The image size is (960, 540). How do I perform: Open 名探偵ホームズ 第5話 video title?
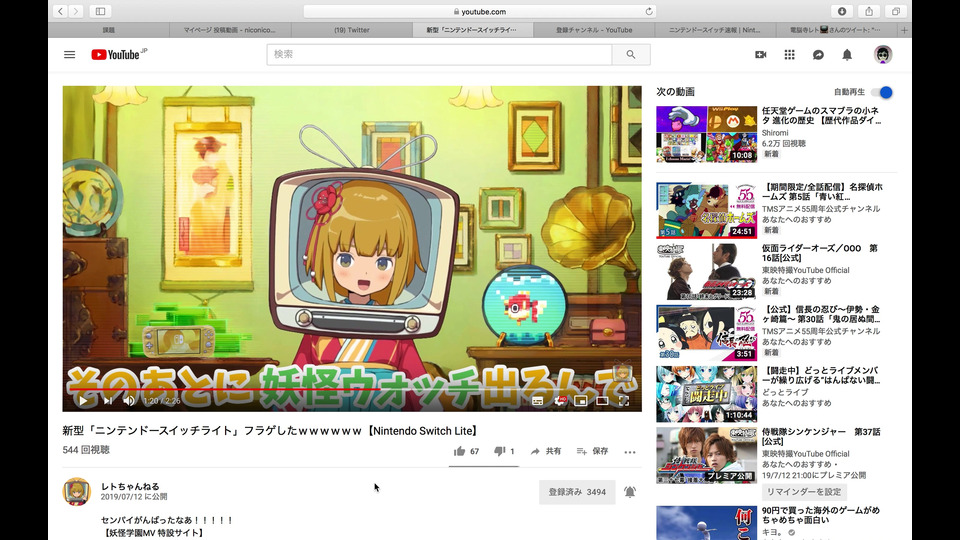coord(822,192)
